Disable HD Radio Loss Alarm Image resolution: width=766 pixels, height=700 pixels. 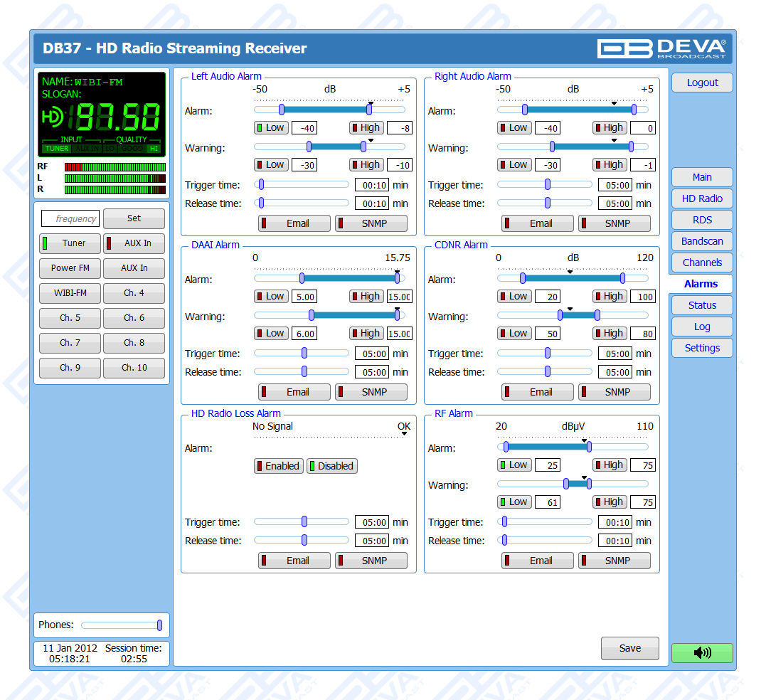tap(331, 466)
